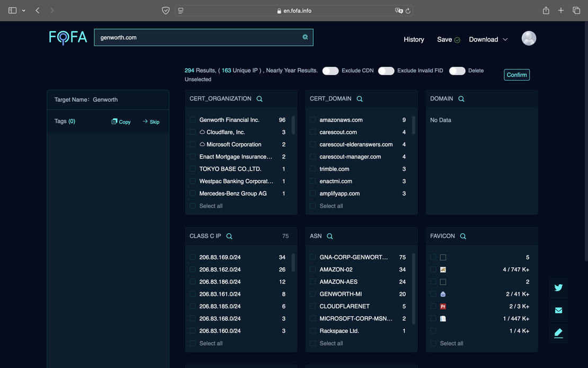Click the edit pencil feedback icon
This screenshot has height=368, width=588.
point(558,333)
